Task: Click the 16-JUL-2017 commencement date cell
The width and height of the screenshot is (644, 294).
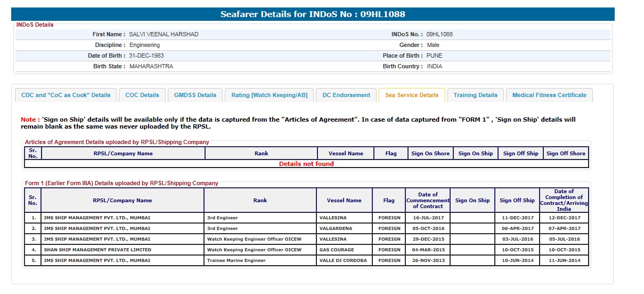Action: pyautogui.click(x=427, y=218)
